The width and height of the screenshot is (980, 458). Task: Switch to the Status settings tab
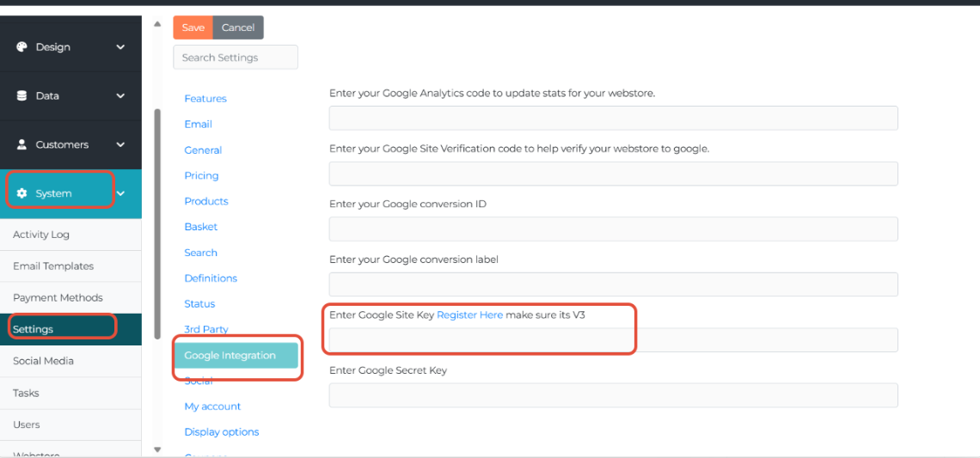[199, 303]
